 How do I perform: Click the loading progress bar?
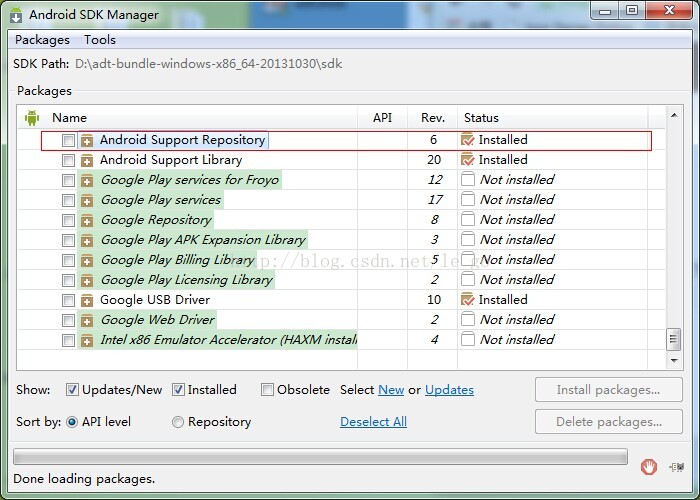click(x=320, y=457)
